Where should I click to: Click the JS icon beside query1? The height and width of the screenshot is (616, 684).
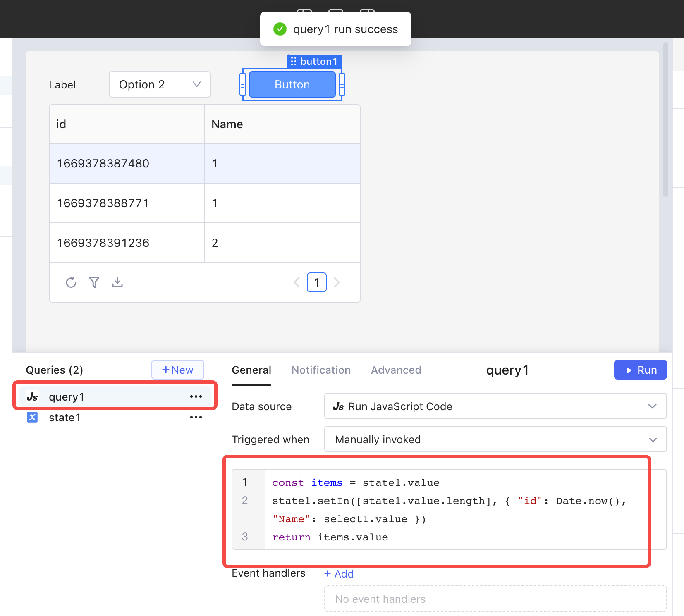click(x=32, y=396)
